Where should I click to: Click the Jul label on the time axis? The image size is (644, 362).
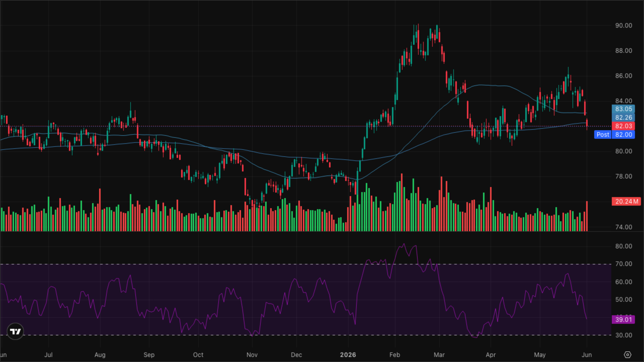pyautogui.click(x=48, y=355)
